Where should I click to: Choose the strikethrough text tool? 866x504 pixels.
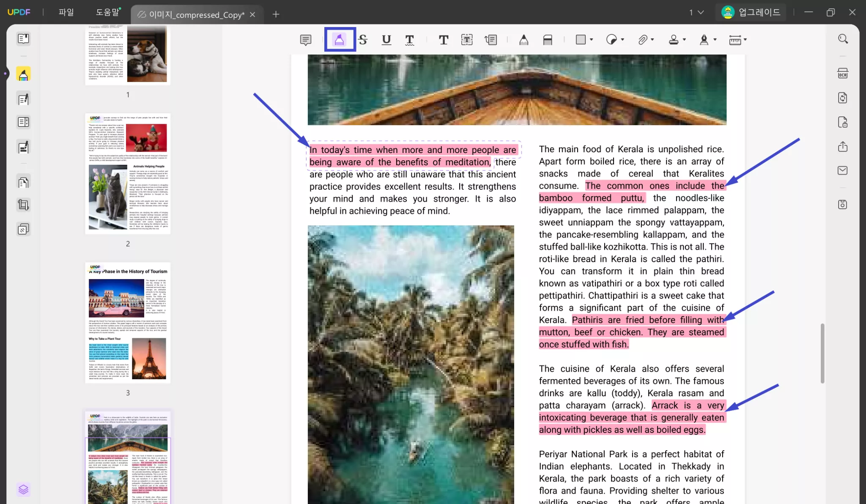pyautogui.click(x=363, y=40)
